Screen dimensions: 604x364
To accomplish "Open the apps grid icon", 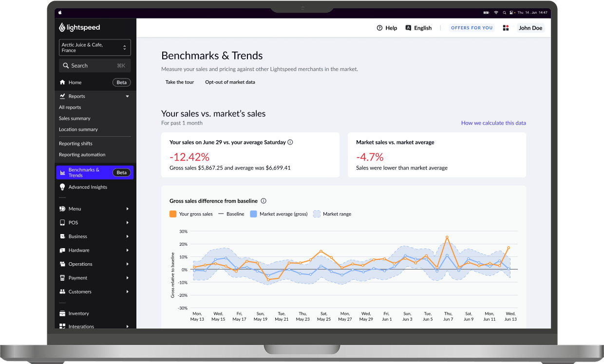I will pos(506,28).
